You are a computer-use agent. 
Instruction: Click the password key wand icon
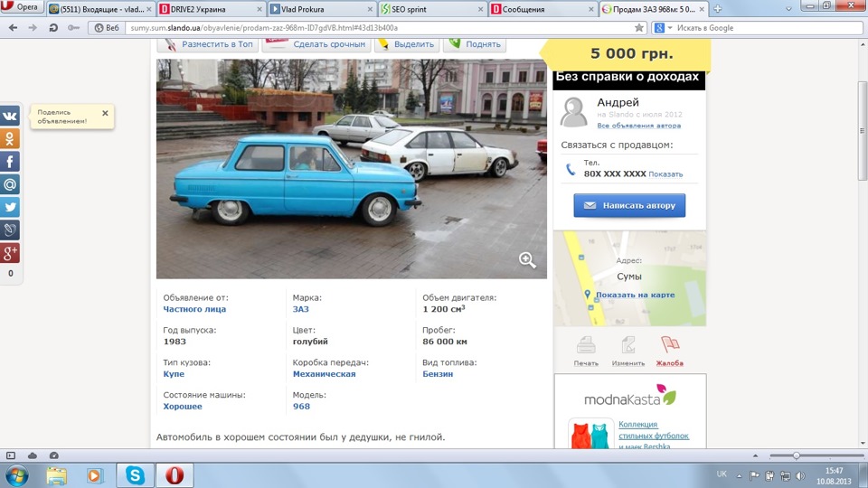[73, 28]
